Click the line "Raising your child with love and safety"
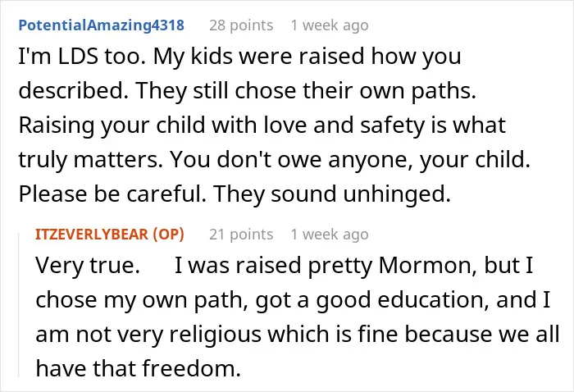The image size is (574, 392). 262,126
